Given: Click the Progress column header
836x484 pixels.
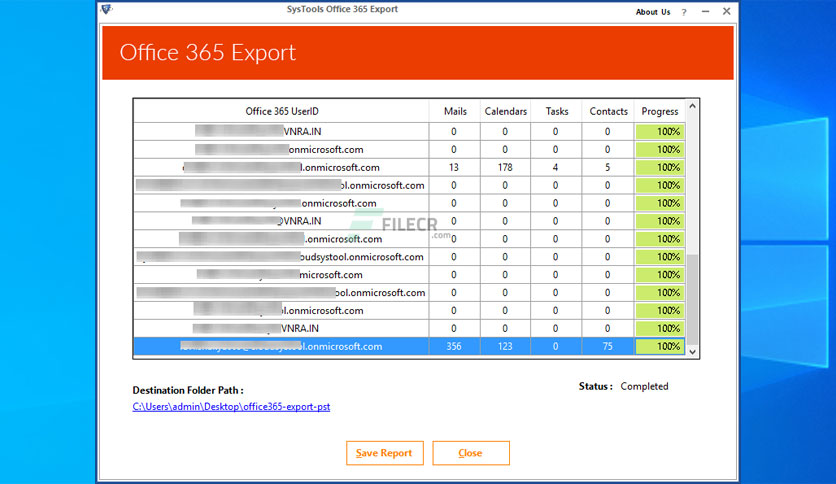Looking at the screenshot, I should 660,111.
